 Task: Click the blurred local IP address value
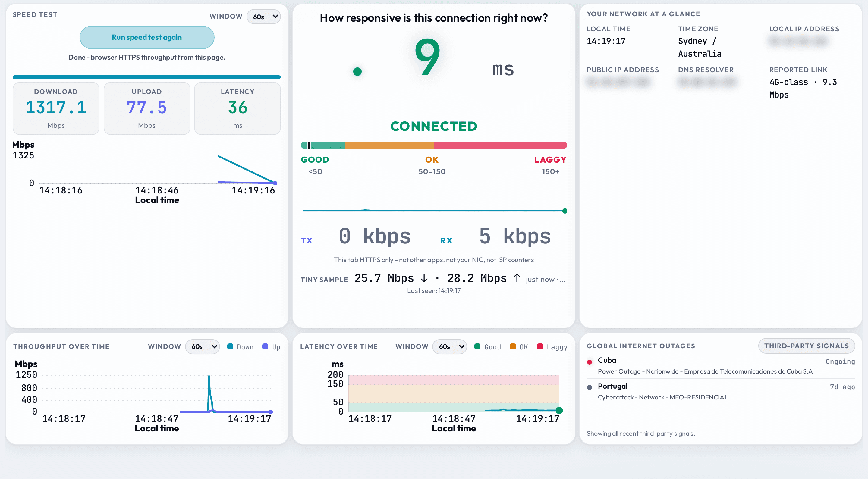(799, 41)
